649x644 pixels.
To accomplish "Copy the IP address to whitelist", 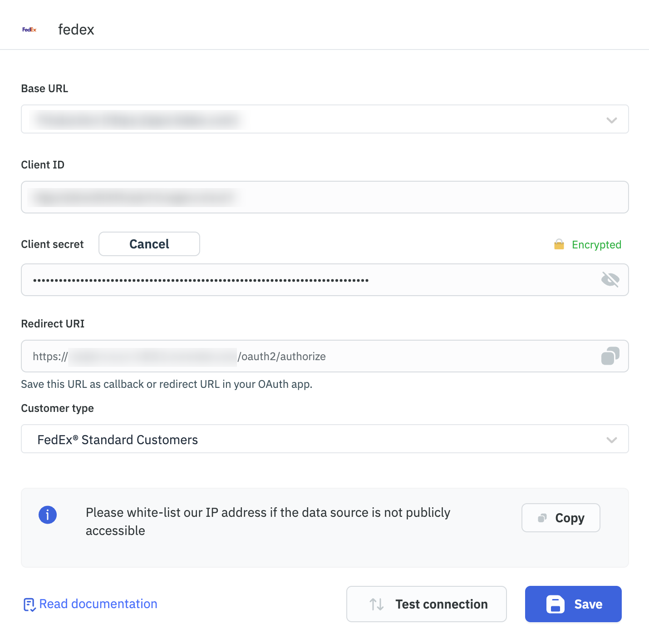I will (x=561, y=518).
